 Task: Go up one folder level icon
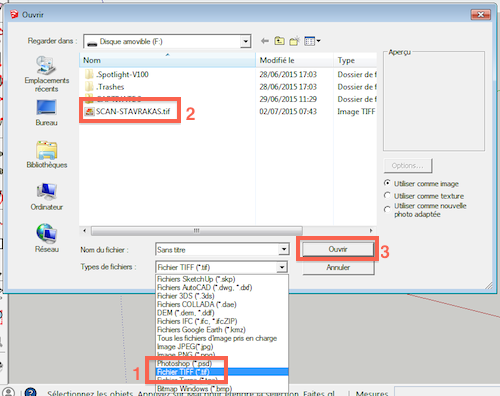click(279, 41)
